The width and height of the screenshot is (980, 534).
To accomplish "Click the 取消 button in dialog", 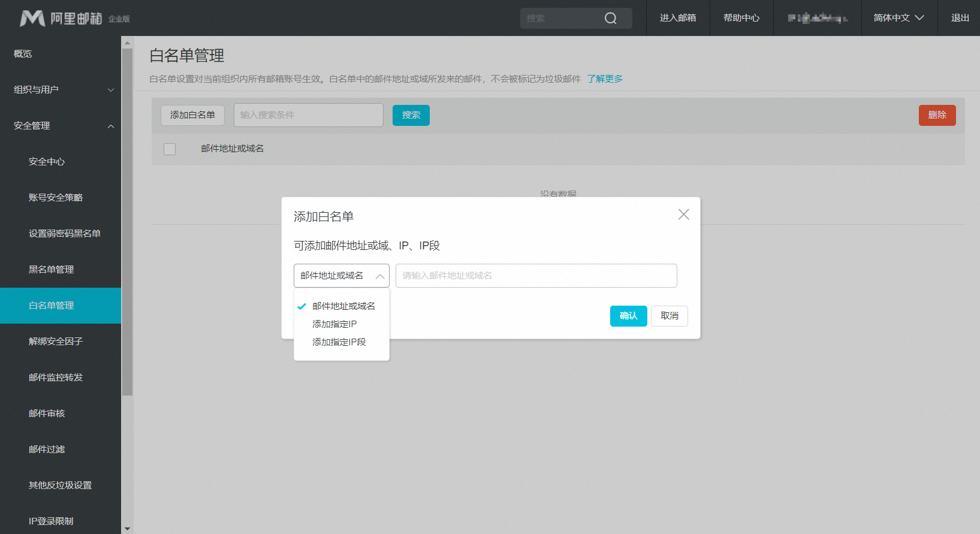I will pos(669,316).
